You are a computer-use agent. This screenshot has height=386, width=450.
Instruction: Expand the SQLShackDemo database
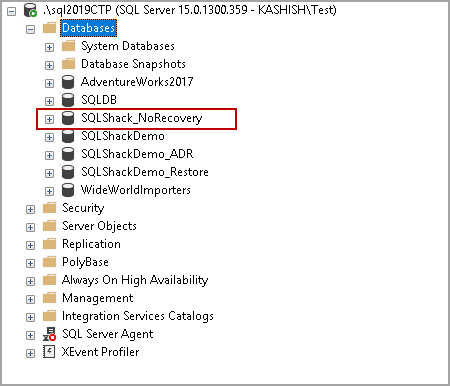pyautogui.click(x=49, y=138)
